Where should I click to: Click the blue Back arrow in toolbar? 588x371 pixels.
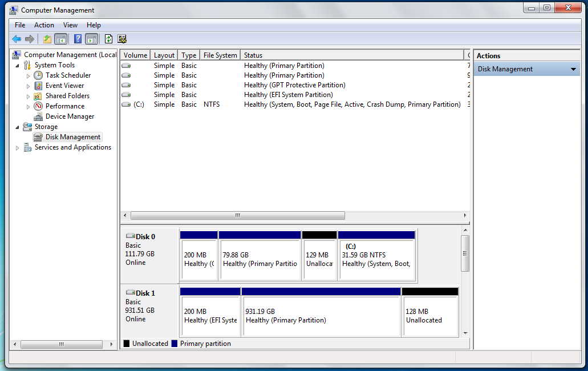[x=17, y=39]
